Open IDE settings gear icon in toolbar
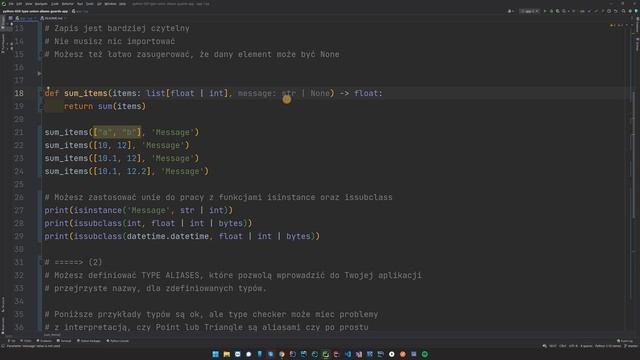Image resolution: width=640 pixels, height=360 pixels. [630, 11]
